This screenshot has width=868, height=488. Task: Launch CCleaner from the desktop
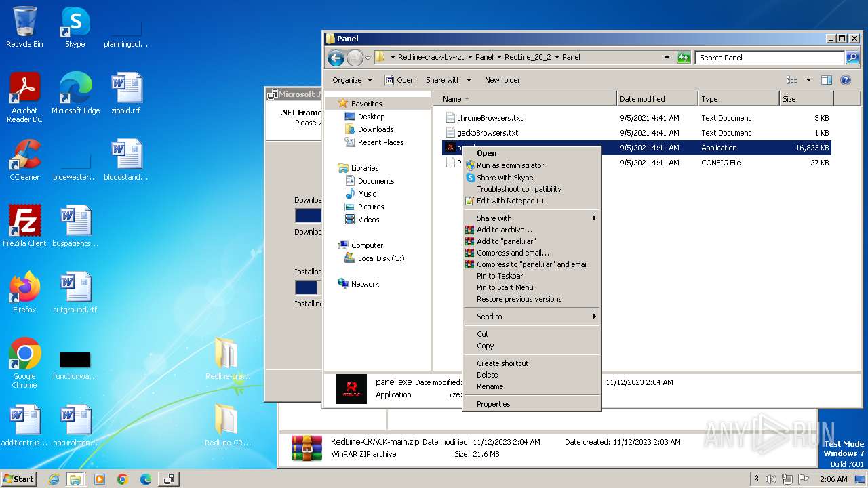[24, 160]
